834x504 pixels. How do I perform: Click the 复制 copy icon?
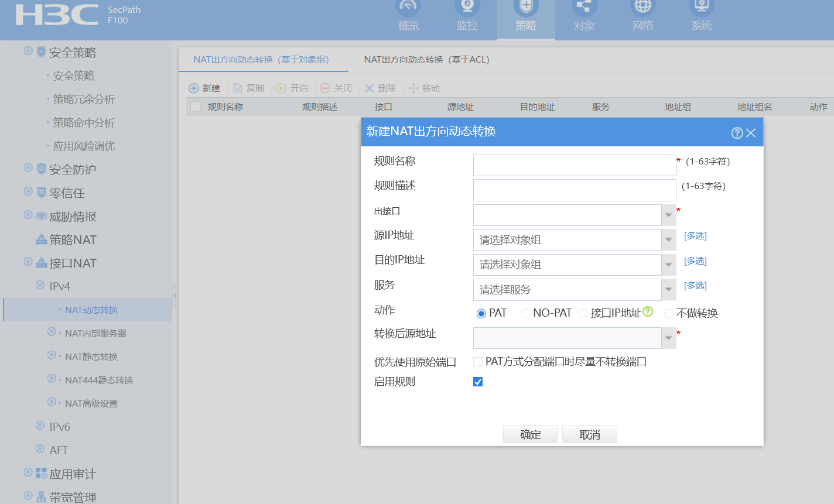[238, 88]
